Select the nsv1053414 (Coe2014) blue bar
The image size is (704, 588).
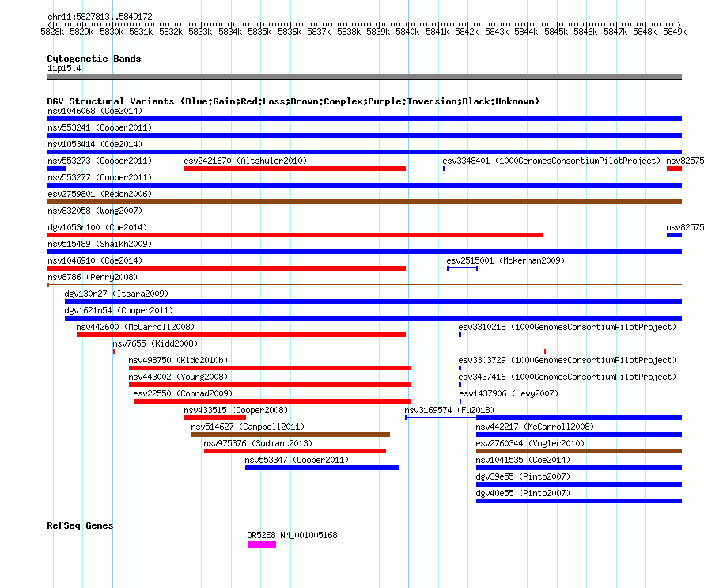point(364,152)
